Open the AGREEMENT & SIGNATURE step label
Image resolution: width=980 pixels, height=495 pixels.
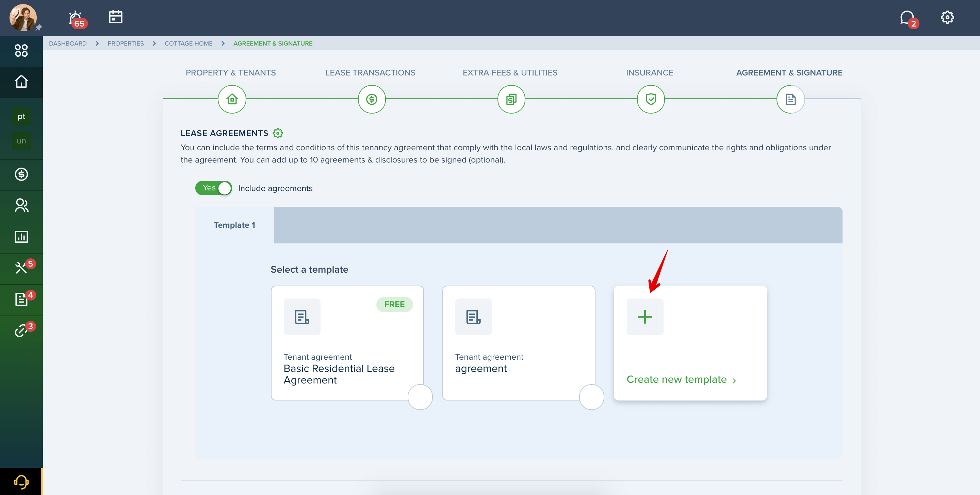[x=789, y=73]
